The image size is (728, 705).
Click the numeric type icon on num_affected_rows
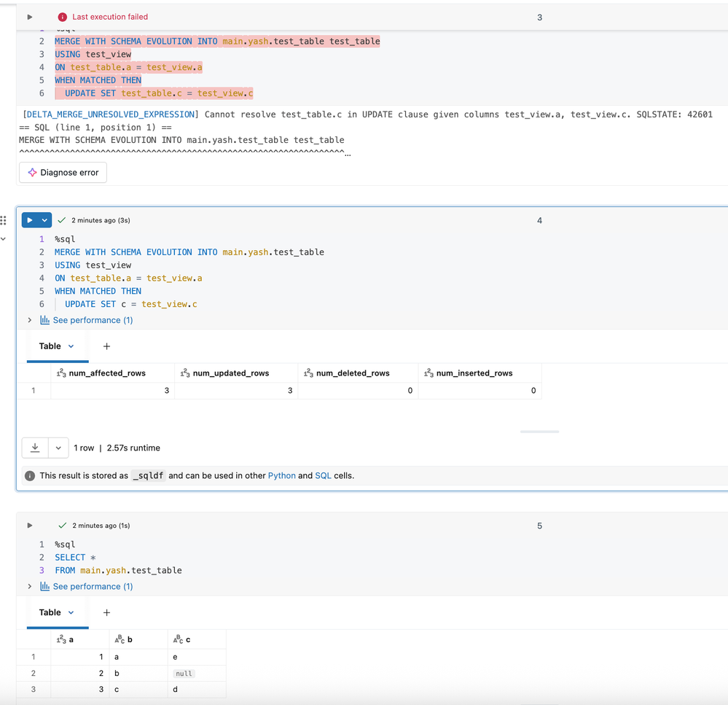click(61, 373)
